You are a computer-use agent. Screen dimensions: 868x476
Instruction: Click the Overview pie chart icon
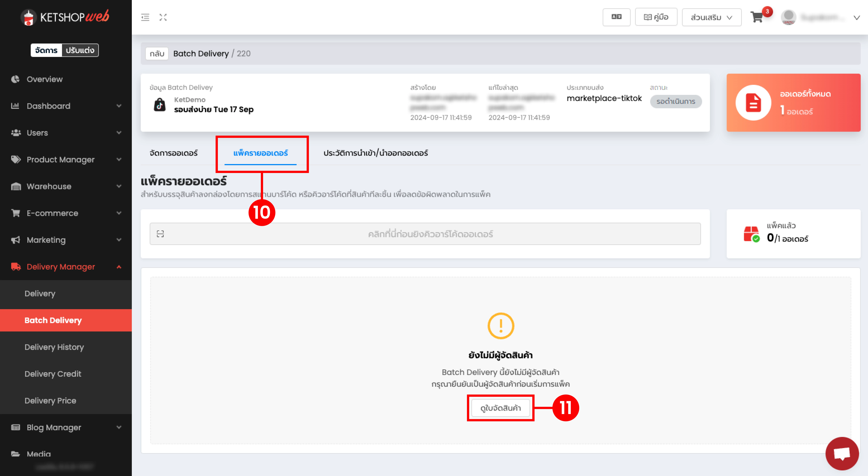(x=15, y=79)
